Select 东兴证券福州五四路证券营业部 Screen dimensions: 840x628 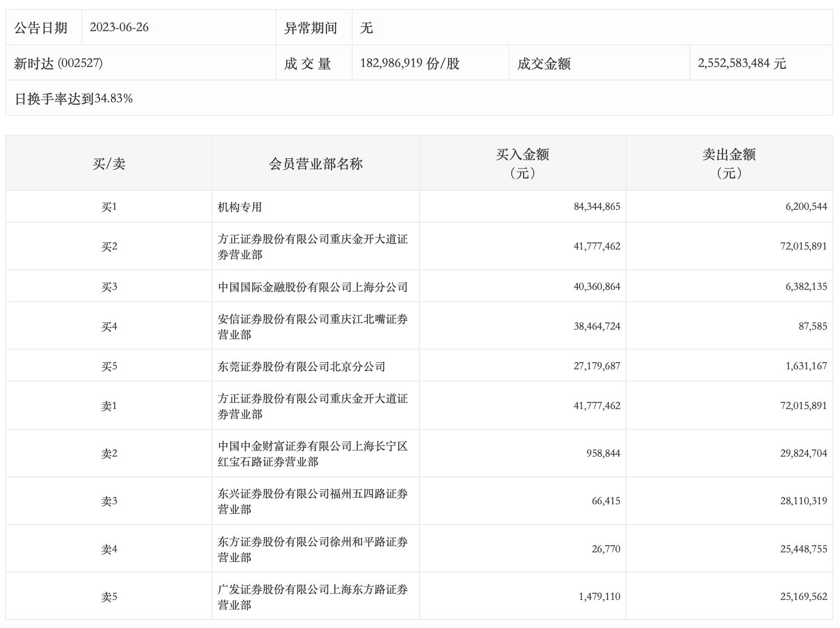point(312,502)
